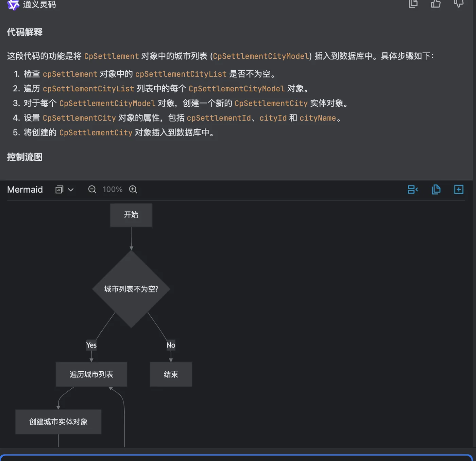Click CpSettlementCityModel code in step 2
Viewport: 476px width, 461px height.
(237, 89)
